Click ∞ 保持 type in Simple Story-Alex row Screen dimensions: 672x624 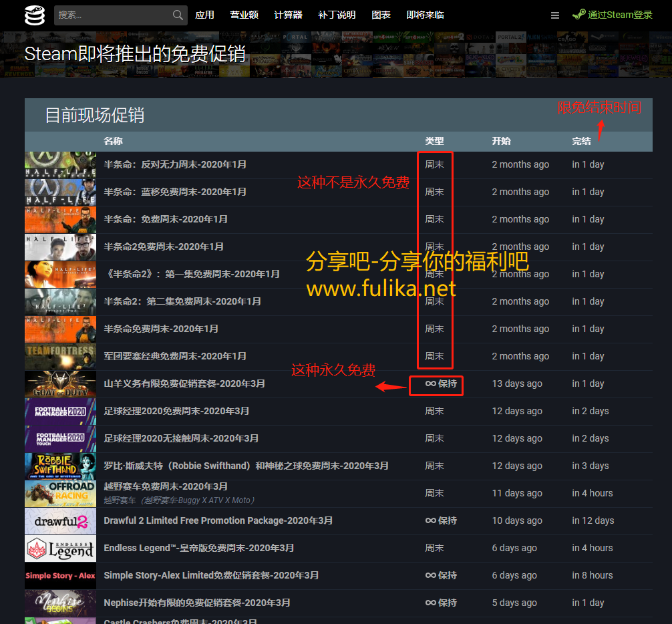(441, 576)
